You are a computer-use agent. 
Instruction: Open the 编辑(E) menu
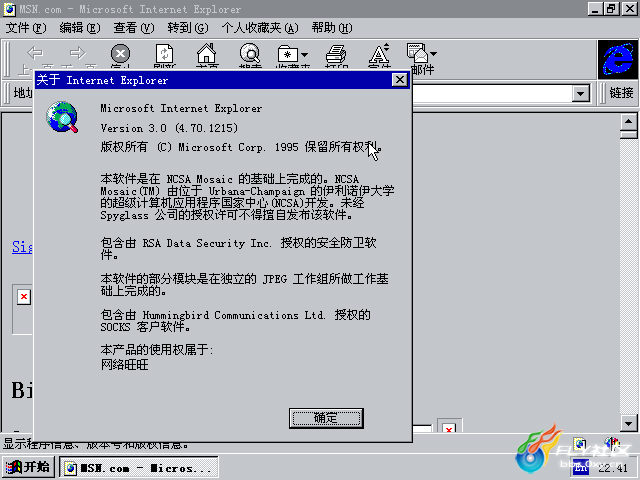(x=80, y=28)
